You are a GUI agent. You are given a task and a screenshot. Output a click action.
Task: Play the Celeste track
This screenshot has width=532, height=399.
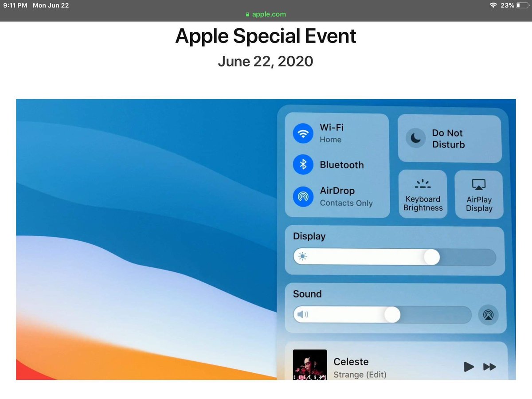469,367
